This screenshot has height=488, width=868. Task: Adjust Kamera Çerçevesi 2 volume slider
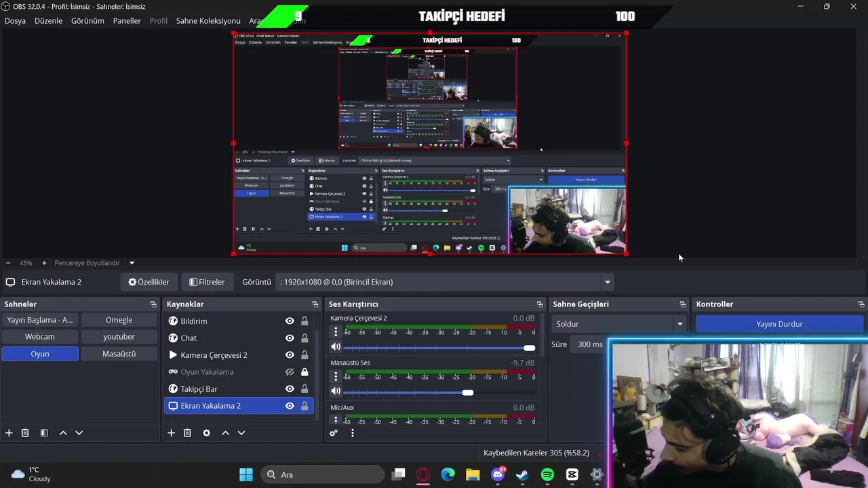coord(439,348)
